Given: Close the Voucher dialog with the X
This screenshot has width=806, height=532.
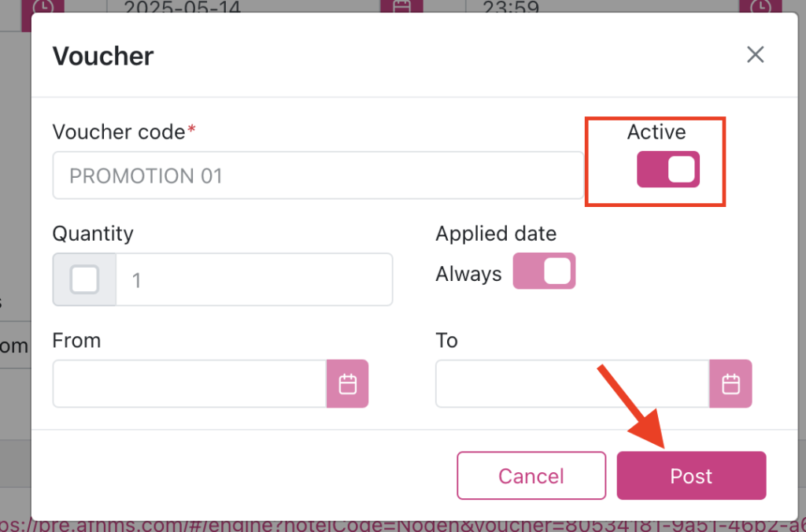Looking at the screenshot, I should tap(755, 55).
